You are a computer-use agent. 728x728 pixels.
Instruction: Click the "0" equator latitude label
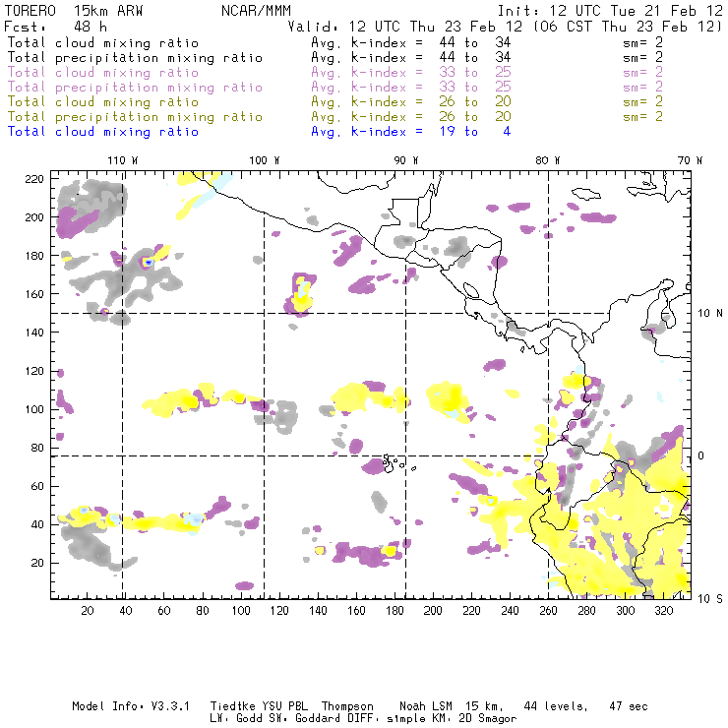701,455
